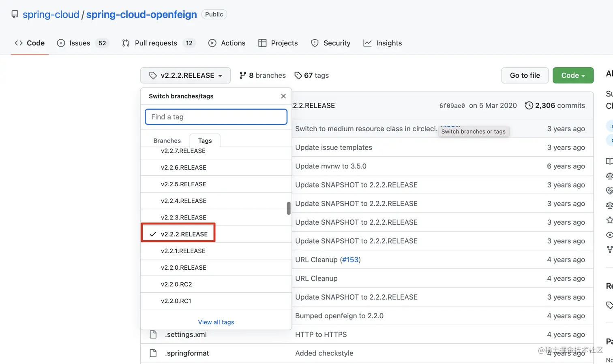Click the repository book icon
613x364 pixels.
[15, 15]
